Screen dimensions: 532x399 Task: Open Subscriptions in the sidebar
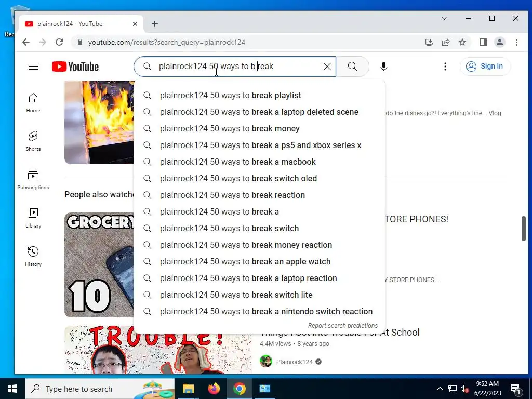[x=33, y=179]
